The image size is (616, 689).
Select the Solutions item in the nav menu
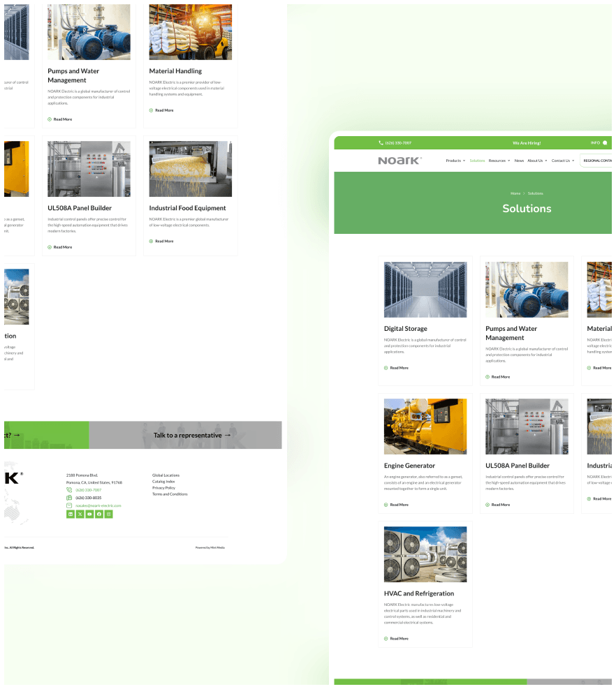pos(477,161)
